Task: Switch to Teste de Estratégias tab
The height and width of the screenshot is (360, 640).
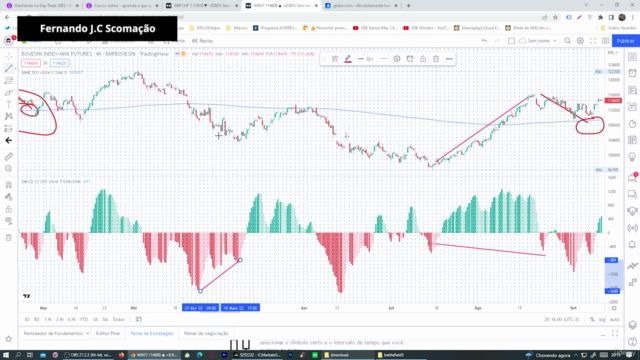Action: tap(151, 333)
